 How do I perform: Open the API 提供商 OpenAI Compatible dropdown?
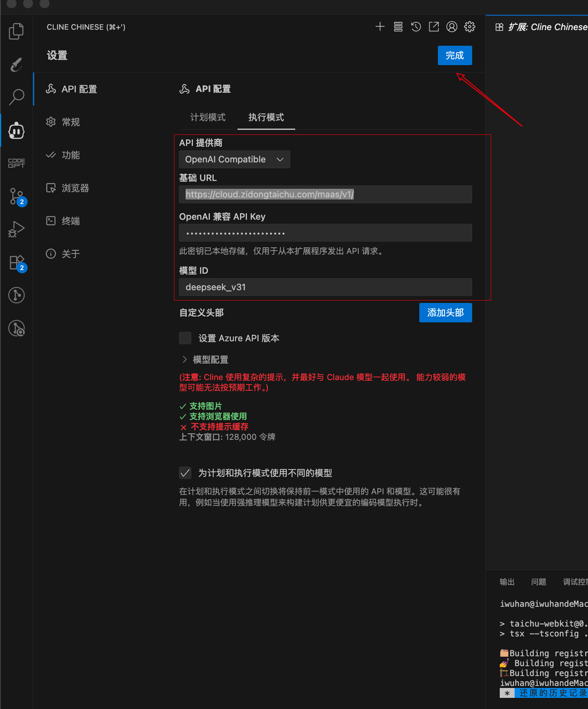point(234,160)
